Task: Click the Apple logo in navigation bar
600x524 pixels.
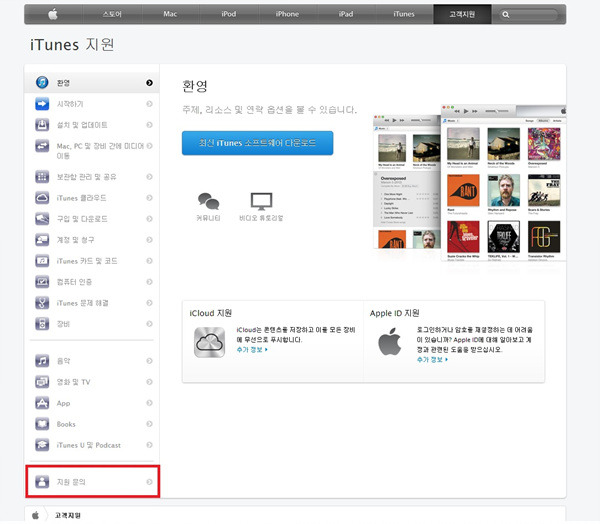Action: [53, 14]
